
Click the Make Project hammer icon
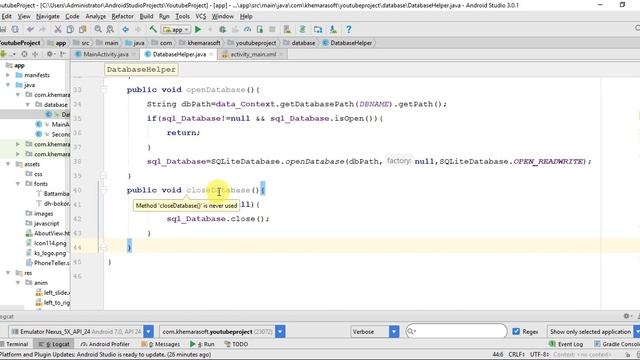click(x=153, y=29)
